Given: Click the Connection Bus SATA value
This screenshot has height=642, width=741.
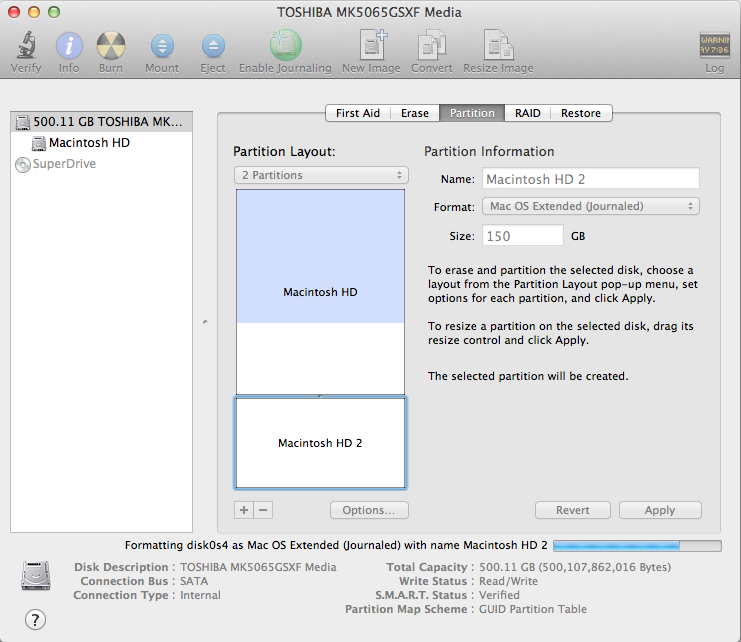Looking at the screenshot, I should 194,581.
